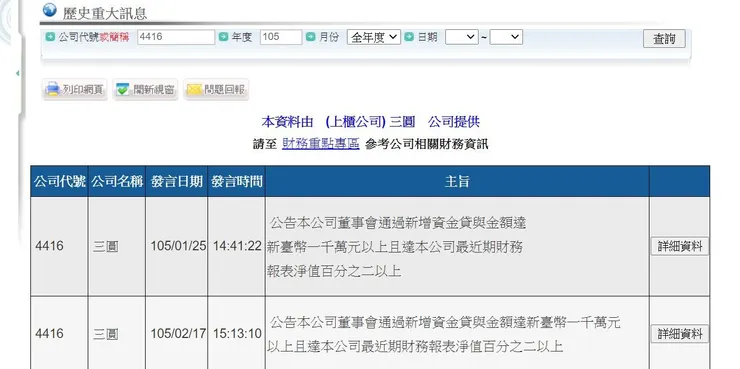Focus the company code field containing 4416
The width and height of the screenshot is (740, 369).
(176, 37)
